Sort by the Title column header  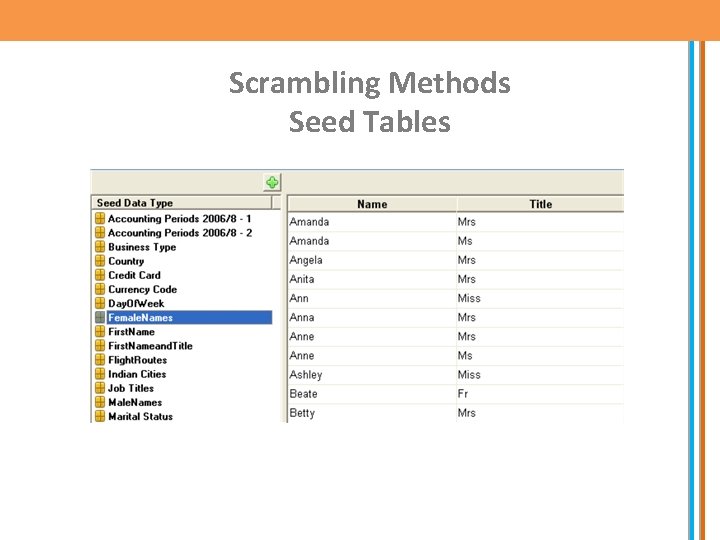(540, 204)
